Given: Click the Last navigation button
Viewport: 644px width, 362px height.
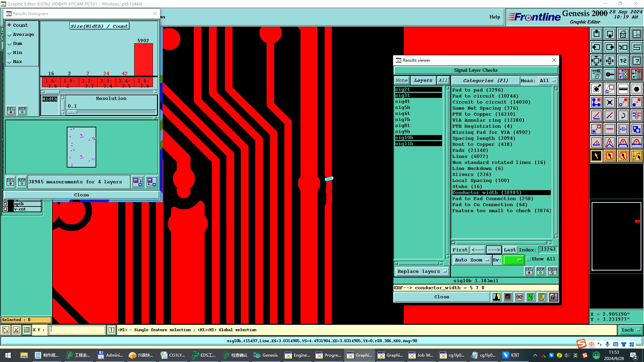Looking at the screenshot, I should (509, 250).
